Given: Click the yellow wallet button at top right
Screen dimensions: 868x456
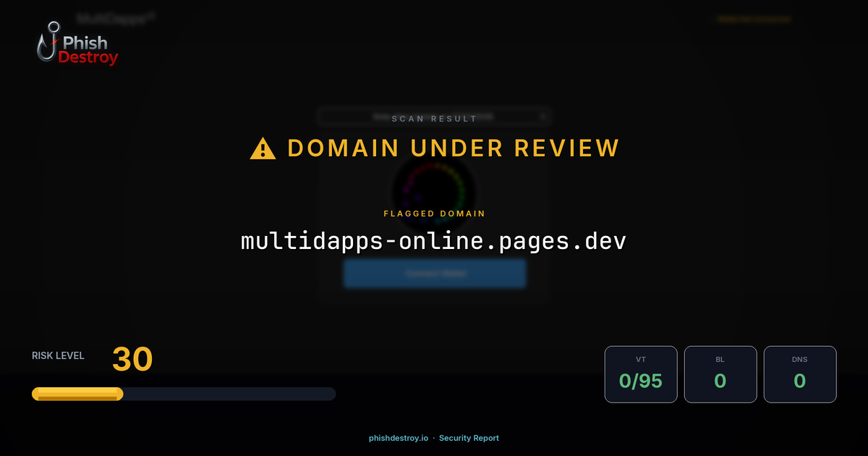Looking at the screenshot, I should 754,20.
